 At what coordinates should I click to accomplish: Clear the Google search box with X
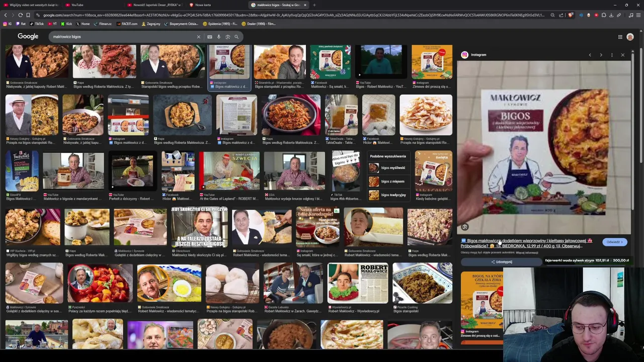tap(198, 37)
